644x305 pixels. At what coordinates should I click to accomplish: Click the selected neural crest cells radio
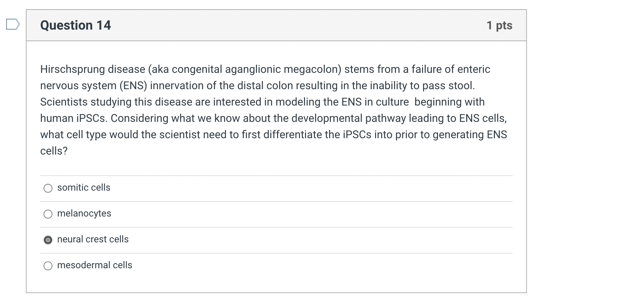(48, 240)
